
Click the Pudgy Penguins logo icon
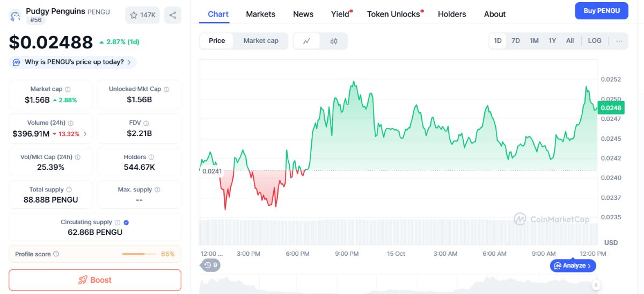(16, 16)
